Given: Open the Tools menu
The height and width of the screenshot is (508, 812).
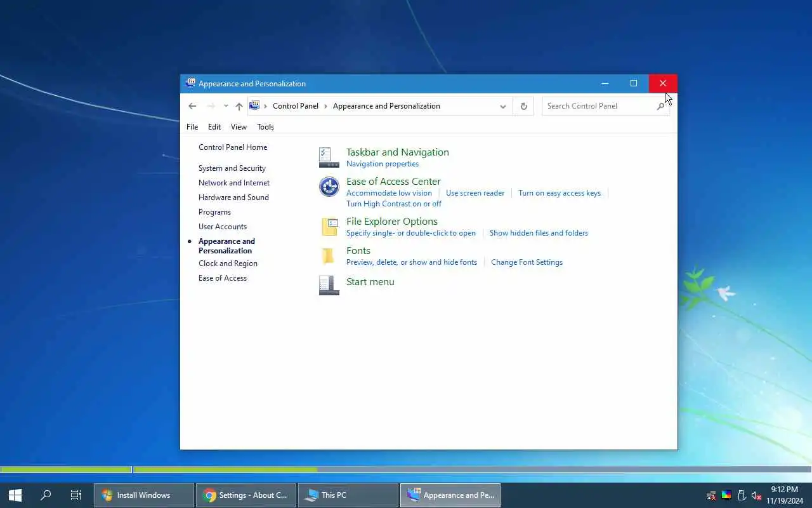Looking at the screenshot, I should (x=265, y=127).
